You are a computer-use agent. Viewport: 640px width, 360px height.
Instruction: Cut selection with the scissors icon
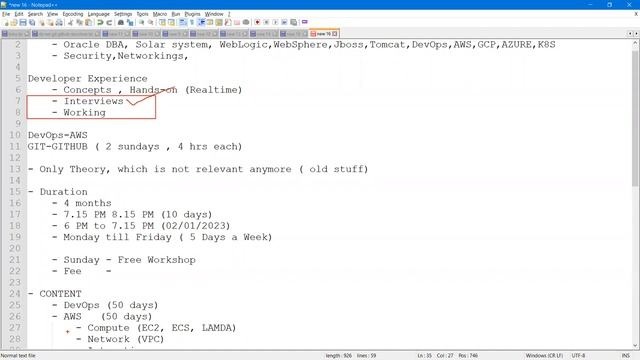point(70,22)
